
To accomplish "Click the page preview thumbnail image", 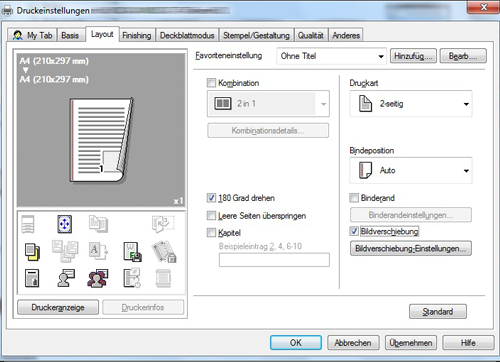I will [101, 140].
